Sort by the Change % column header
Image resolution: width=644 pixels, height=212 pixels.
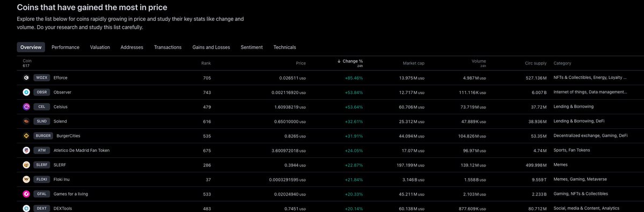[353, 61]
